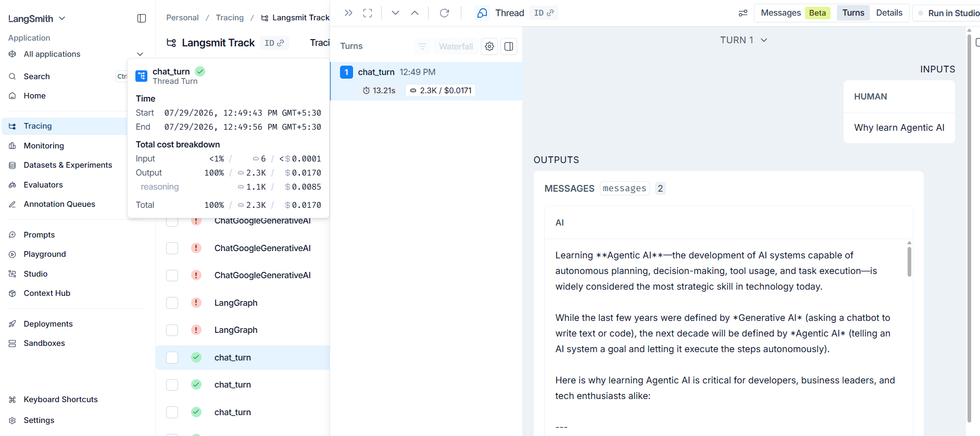
Task: Click the Run in Studio button
Action: coord(949,13)
